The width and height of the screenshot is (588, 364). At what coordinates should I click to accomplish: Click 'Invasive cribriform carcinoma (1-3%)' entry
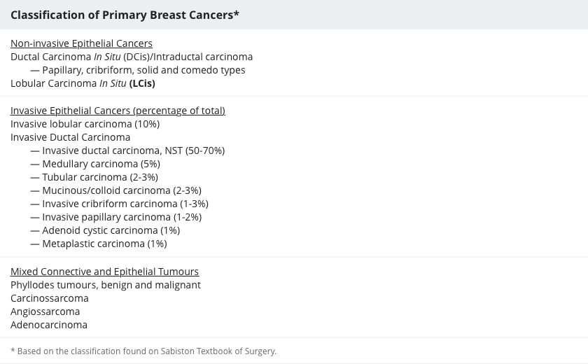pos(125,204)
